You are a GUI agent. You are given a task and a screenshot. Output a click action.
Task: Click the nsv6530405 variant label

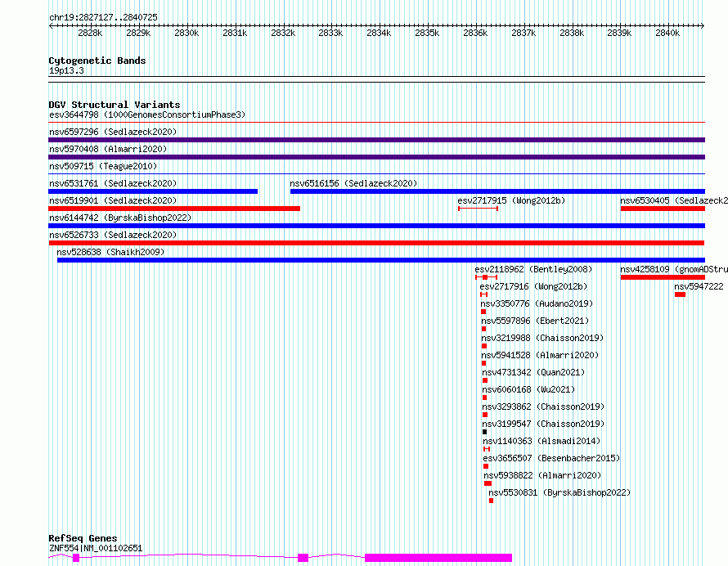(674, 200)
